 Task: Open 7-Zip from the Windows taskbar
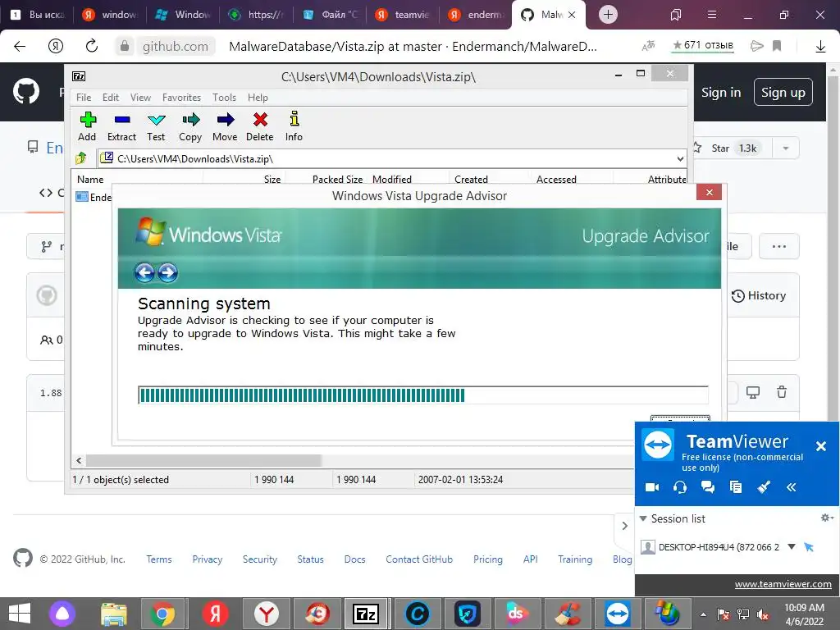(x=366, y=614)
